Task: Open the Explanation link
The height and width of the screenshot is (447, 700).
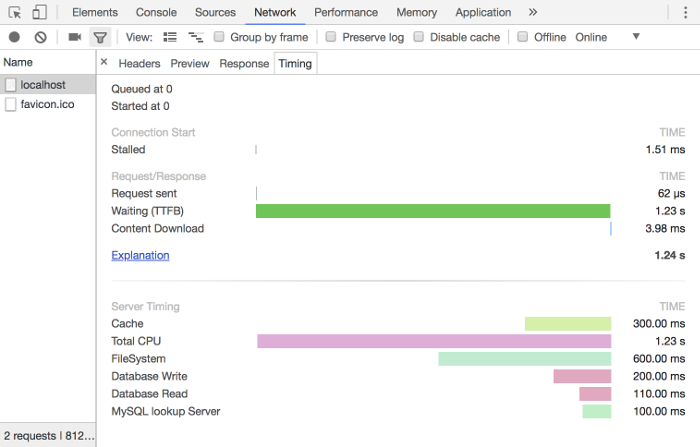Action: click(x=140, y=255)
